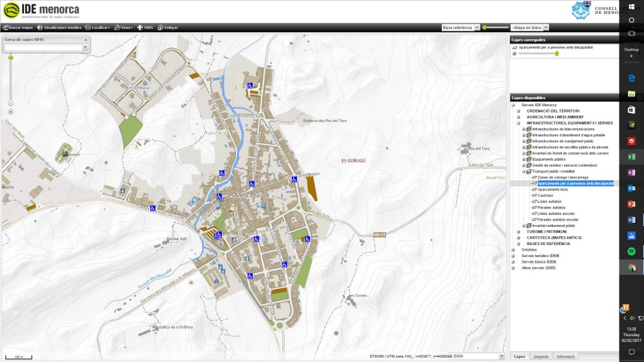Open Excel from the taskbar
The width and height of the screenshot is (644, 362).
click(631, 156)
